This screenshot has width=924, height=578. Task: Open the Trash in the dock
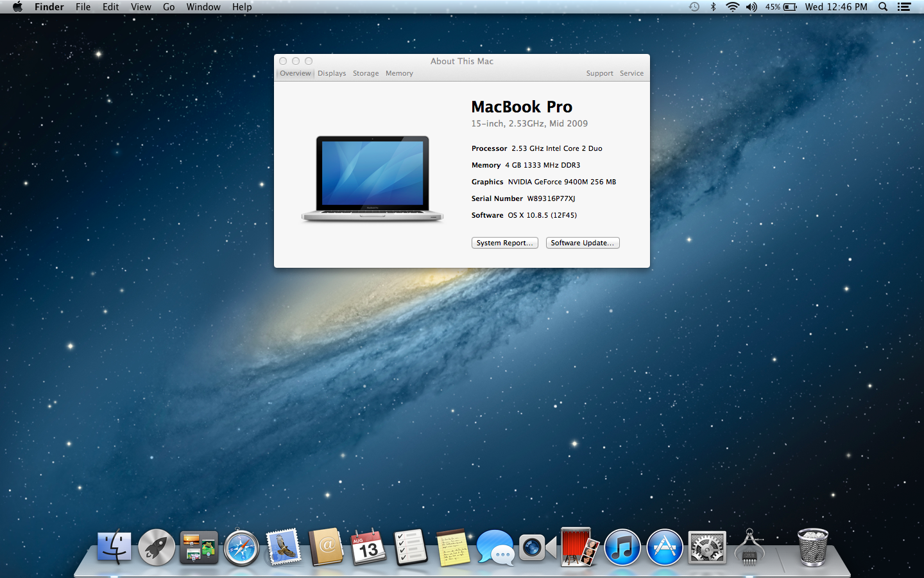pos(812,548)
